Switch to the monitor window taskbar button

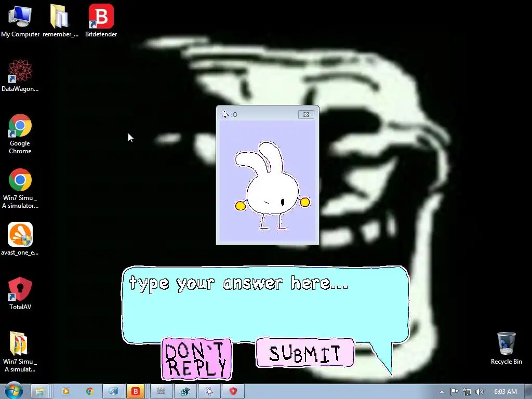pos(114,392)
